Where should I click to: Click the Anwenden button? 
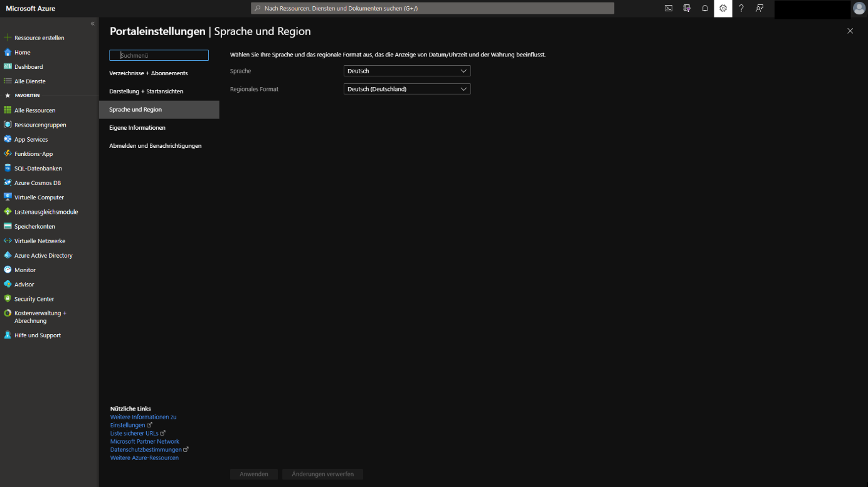coord(253,474)
